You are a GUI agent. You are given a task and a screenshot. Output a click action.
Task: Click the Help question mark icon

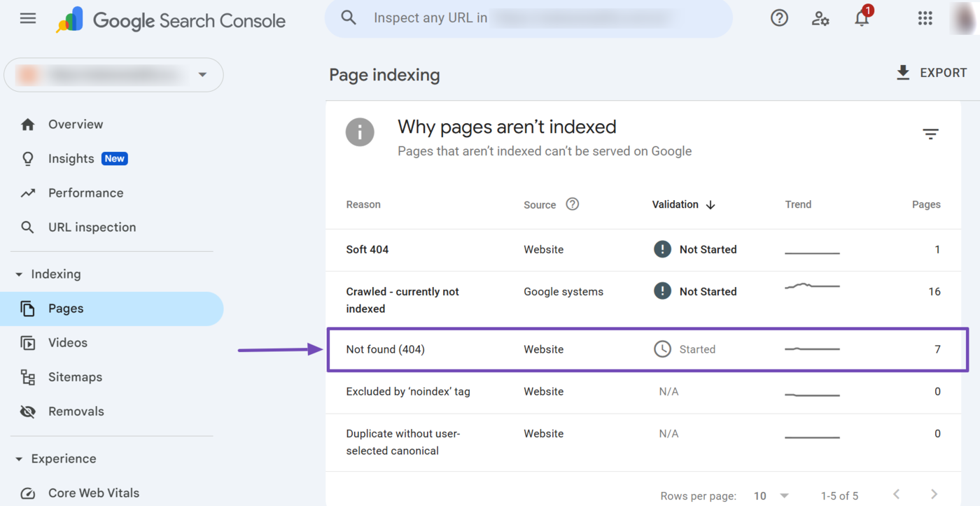pos(779,18)
